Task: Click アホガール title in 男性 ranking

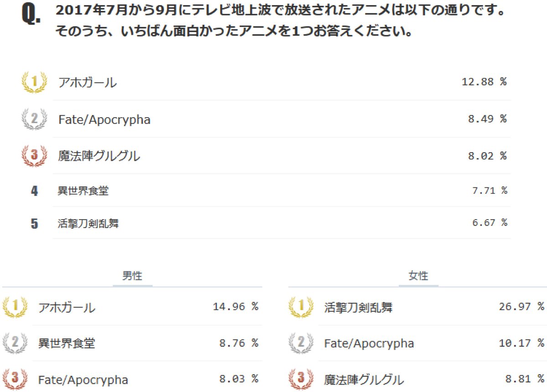Action: point(67,308)
